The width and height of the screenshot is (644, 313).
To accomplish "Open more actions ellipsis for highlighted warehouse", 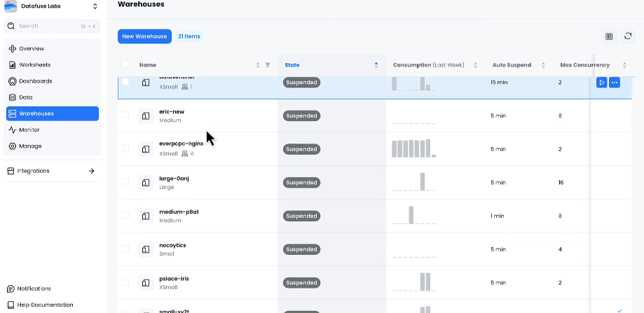I will (x=615, y=83).
